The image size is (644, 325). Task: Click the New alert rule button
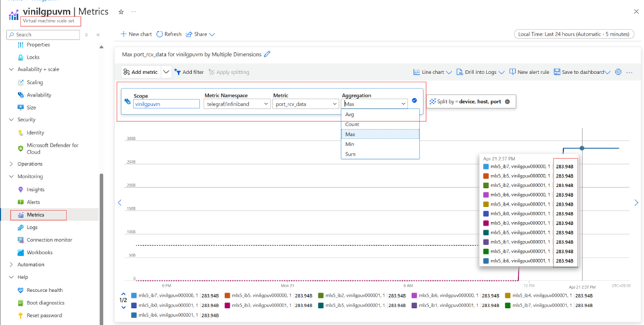click(528, 72)
